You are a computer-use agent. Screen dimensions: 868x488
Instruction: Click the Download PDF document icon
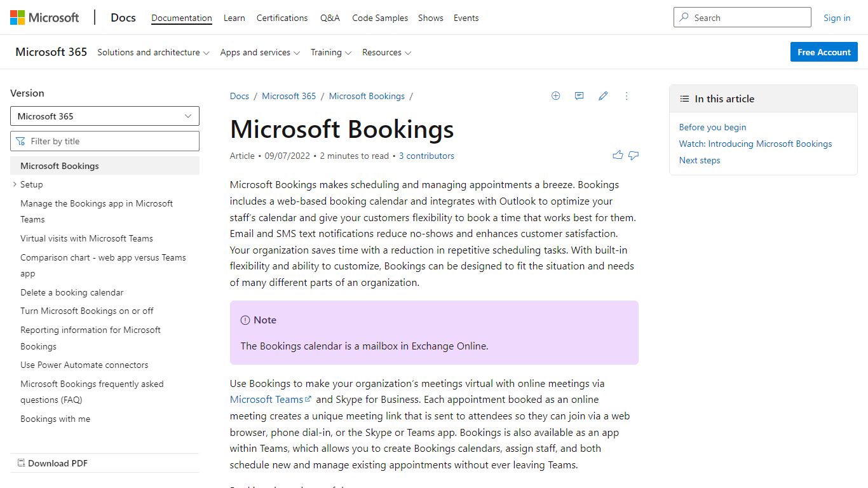point(21,463)
